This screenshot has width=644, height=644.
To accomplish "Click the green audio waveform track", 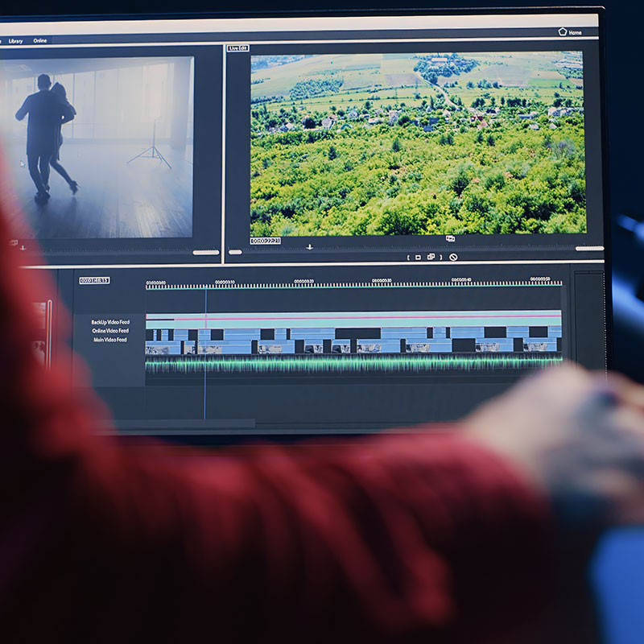I will click(x=353, y=364).
